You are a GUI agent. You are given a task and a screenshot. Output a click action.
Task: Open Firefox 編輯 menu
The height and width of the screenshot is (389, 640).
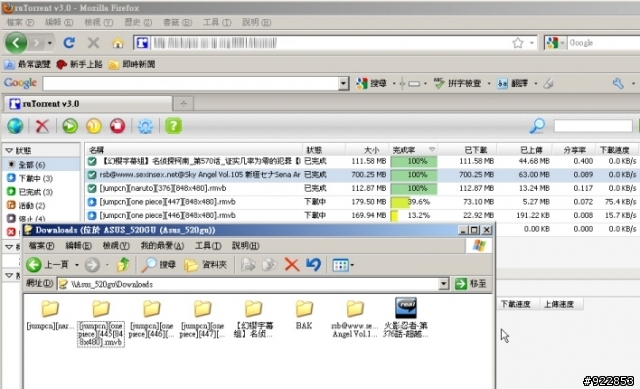click(59, 22)
